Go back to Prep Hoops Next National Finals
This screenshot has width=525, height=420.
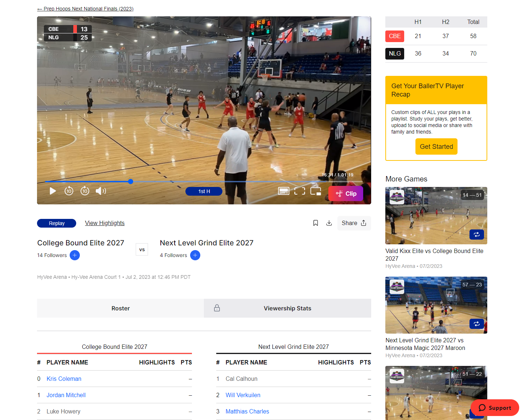(x=85, y=9)
